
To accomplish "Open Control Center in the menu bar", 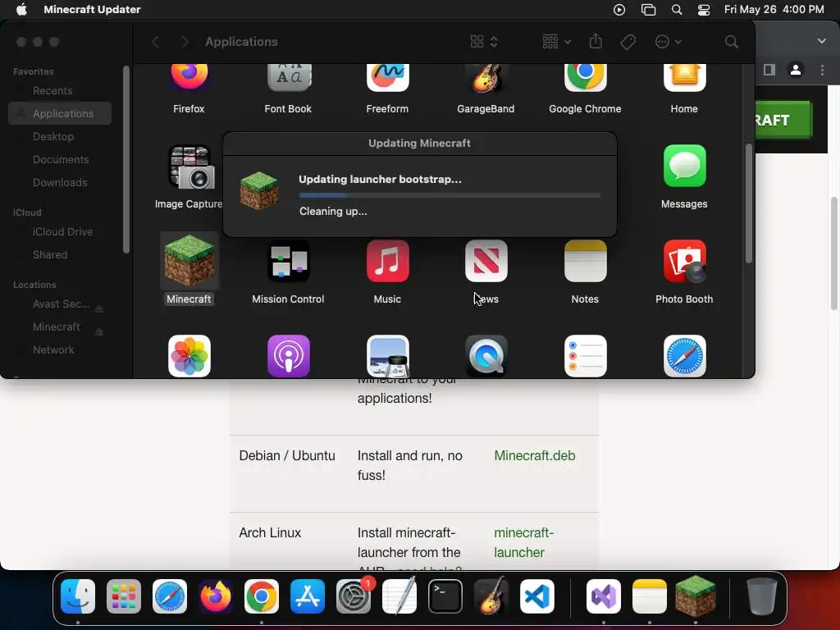I will pos(704,10).
